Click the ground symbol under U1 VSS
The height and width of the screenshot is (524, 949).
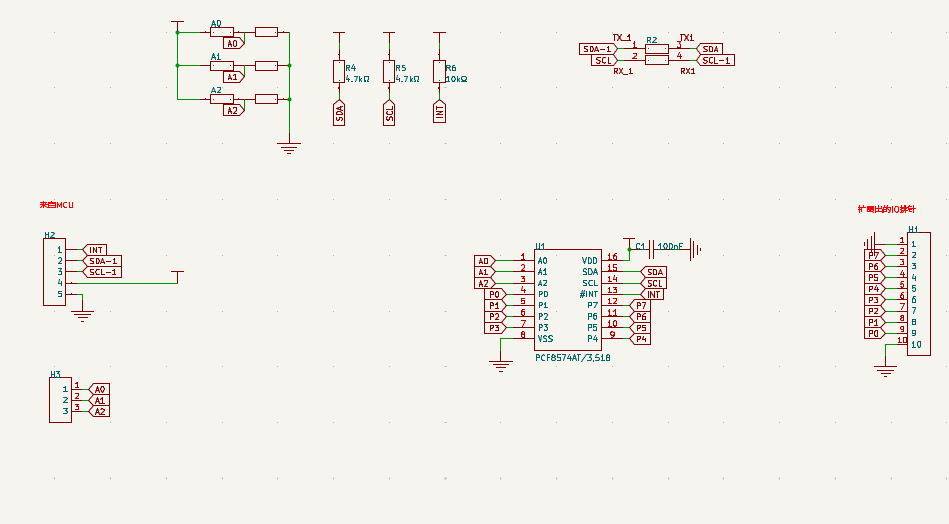(x=501, y=365)
